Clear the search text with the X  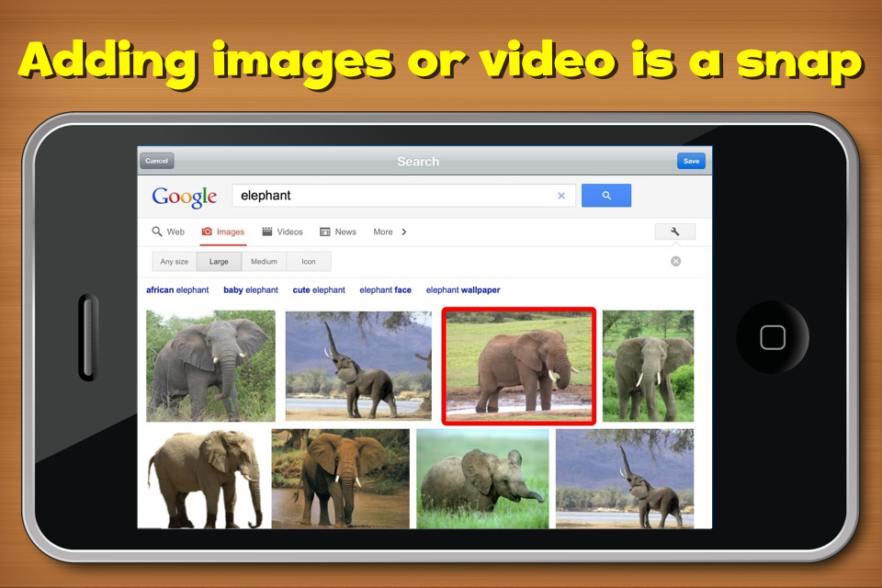[560, 196]
